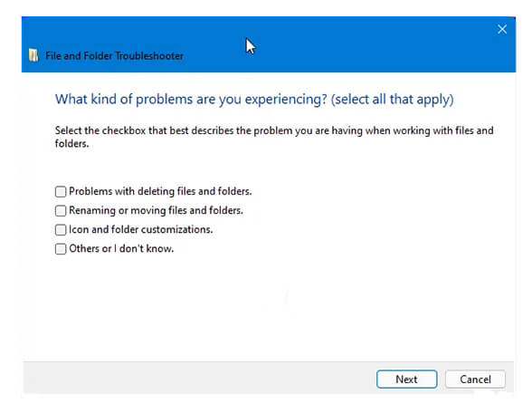Tick 'Renaming or moving files and folders' checkbox
532x413 pixels.
pos(61,210)
